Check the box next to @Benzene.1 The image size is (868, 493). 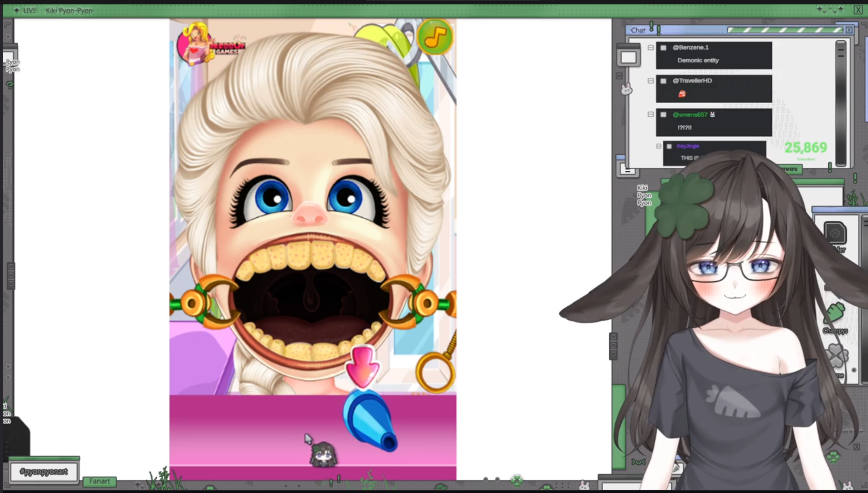coord(663,48)
